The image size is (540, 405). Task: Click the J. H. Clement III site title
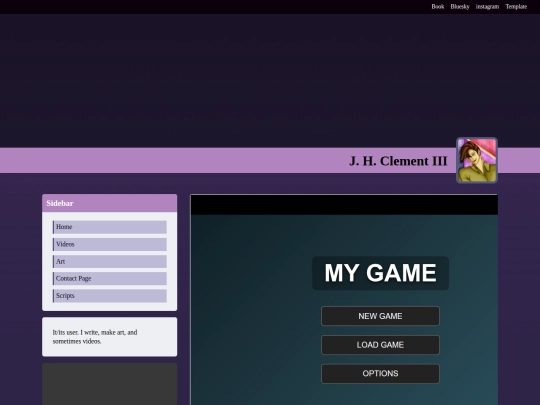pos(398,161)
